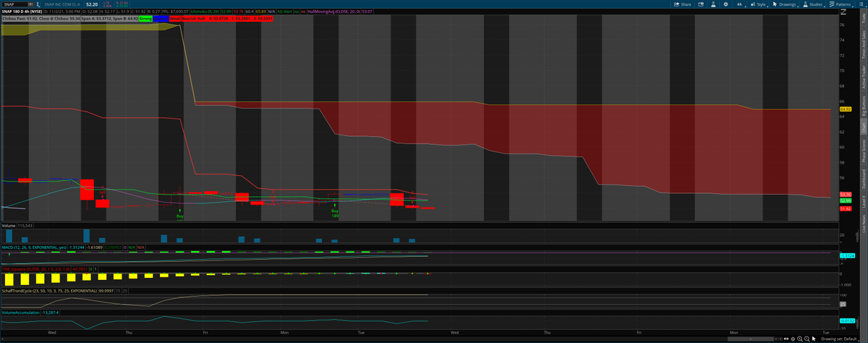Open the Level II sidebar tab
Image resolution: width=868 pixels, height=343 pixels.
862,200
